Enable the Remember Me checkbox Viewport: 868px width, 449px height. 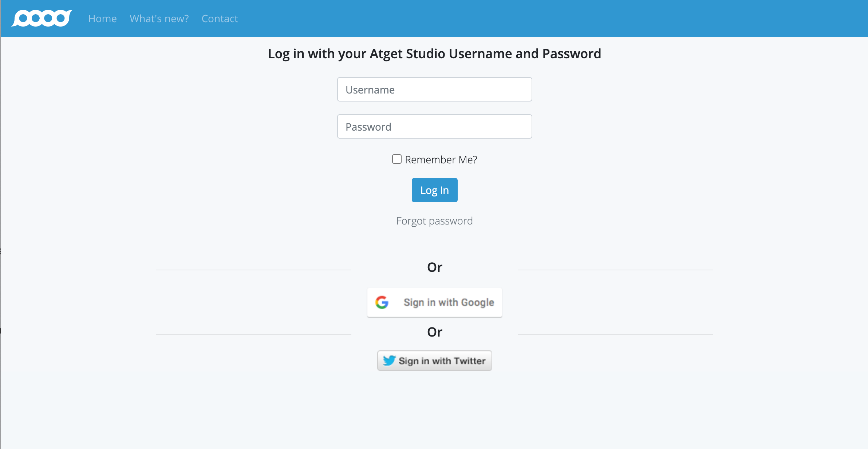[396, 159]
